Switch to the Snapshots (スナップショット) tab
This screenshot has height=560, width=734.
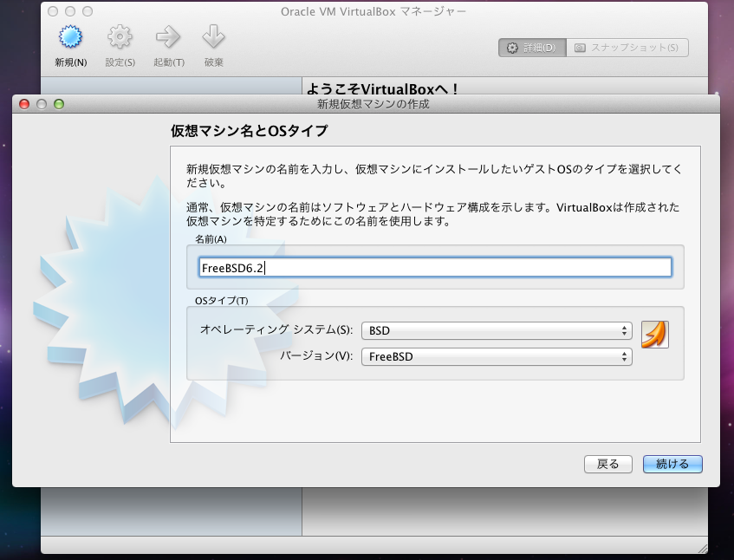(x=627, y=48)
